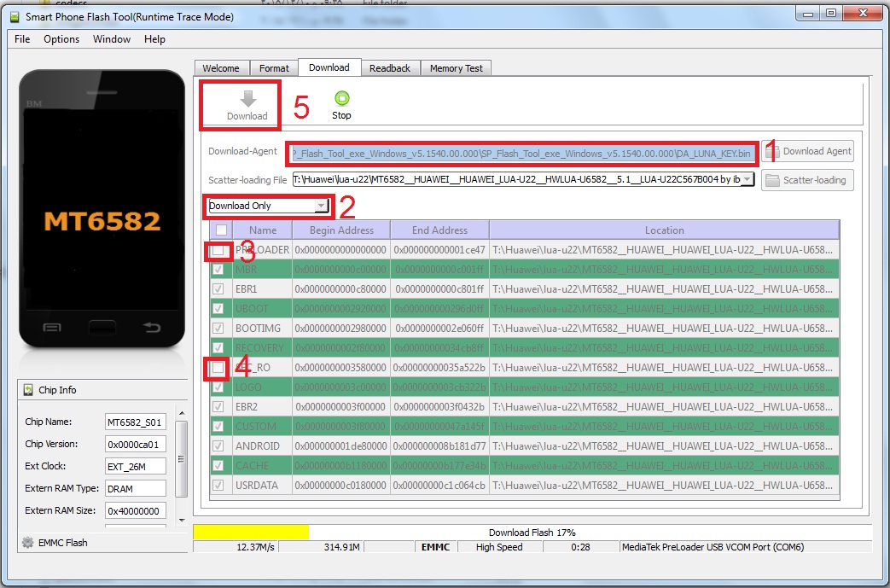
Task: Click the End Address column header
Action: point(440,230)
